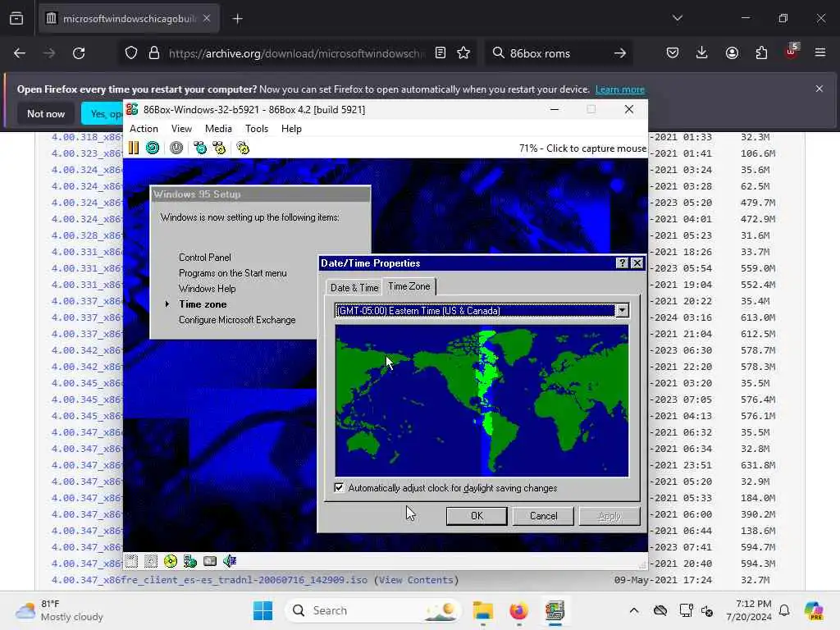Open the weather widget showing 81°F
The width and height of the screenshot is (840, 630).
coord(59,610)
